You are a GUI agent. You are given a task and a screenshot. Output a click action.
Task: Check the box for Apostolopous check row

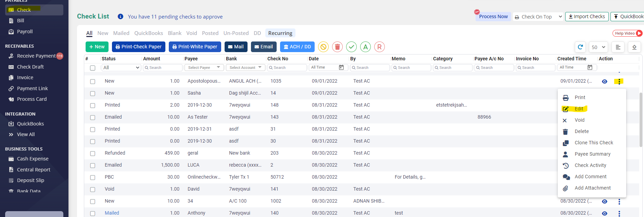click(x=92, y=82)
